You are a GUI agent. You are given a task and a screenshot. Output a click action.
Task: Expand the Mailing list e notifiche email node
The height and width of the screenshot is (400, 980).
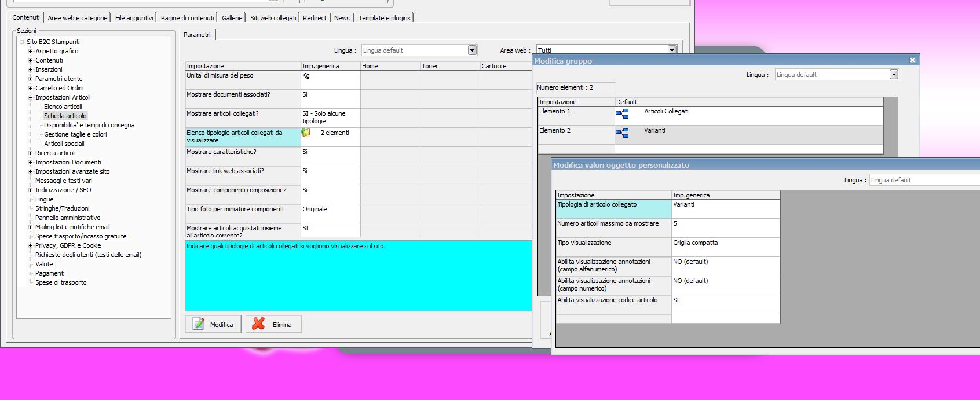(x=31, y=227)
